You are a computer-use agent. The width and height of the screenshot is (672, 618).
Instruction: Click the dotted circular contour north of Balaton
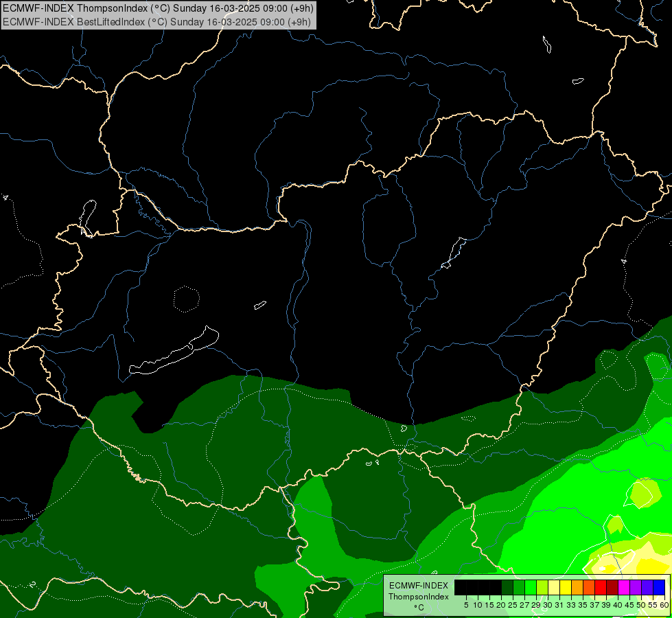pyautogui.click(x=187, y=299)
